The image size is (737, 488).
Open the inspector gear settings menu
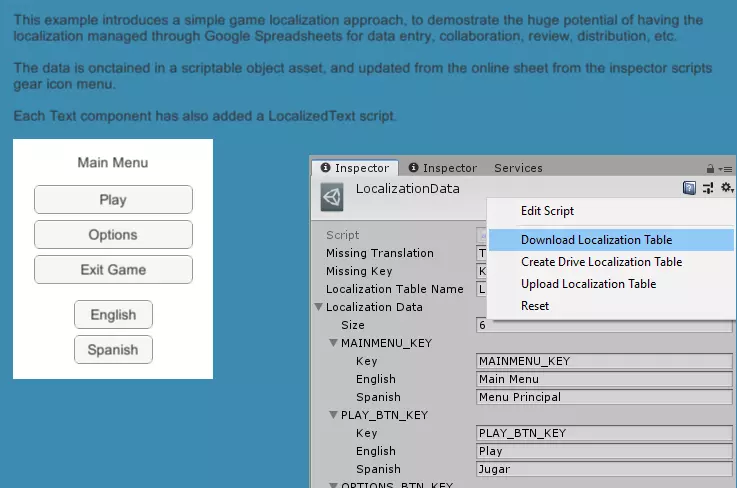coord(727,188)
